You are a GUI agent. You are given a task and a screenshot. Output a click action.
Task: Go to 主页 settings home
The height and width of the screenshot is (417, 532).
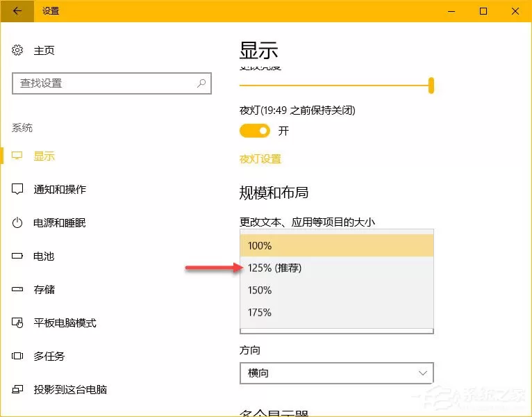44,51
